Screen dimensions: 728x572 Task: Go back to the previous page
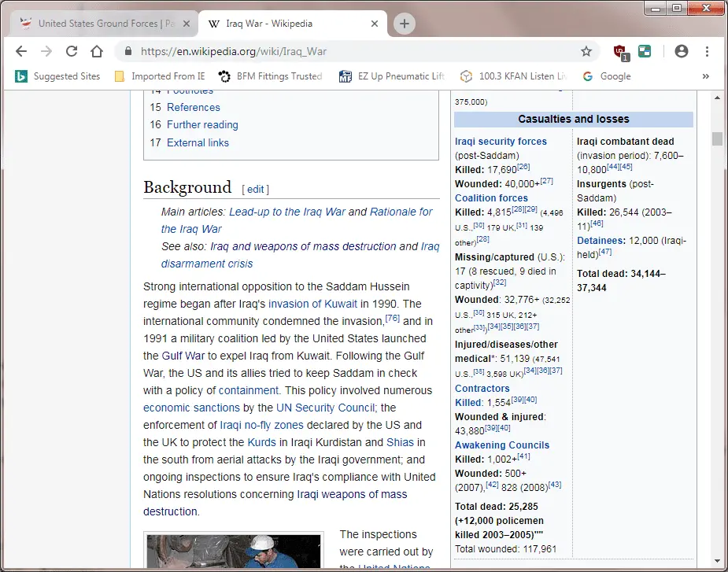tap(21, 51)
